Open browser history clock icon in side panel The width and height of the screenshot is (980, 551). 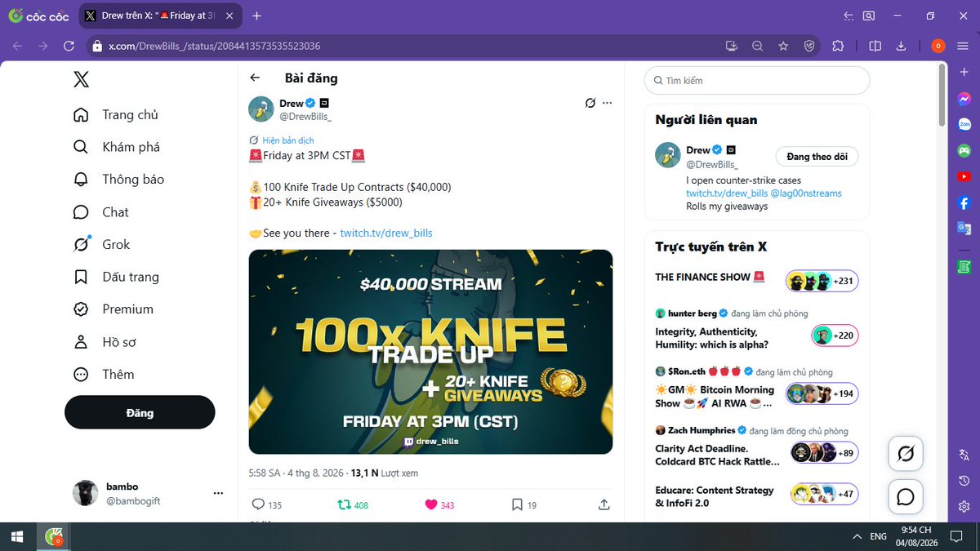pyautogui.click(x=964, y=481)
